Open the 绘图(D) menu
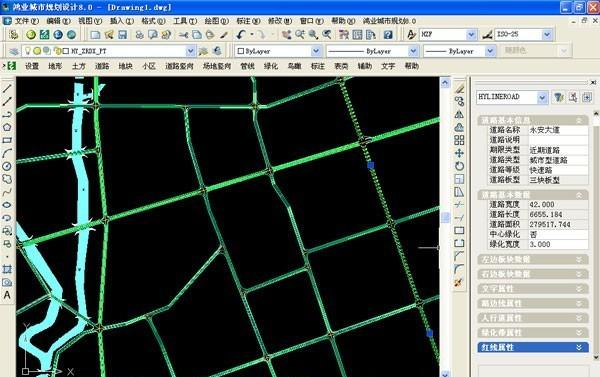The image size is (600, 377). coord(216,21)
